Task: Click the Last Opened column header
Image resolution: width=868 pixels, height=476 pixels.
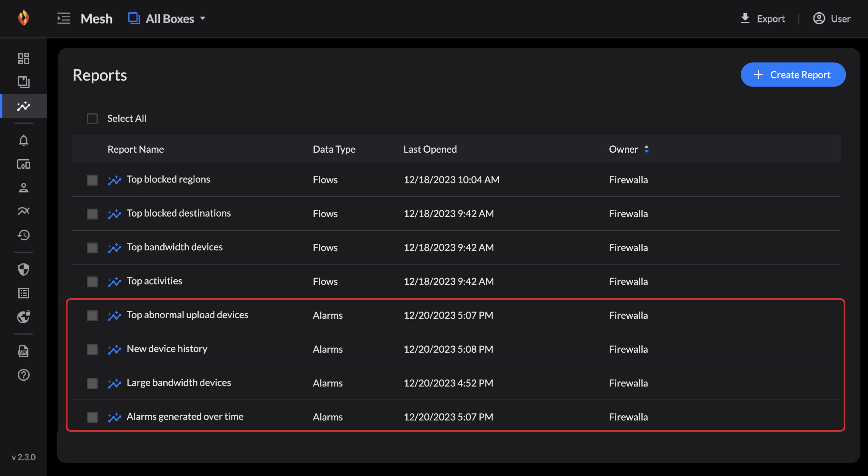Action: pyautogui.click(x=430, y=149)
